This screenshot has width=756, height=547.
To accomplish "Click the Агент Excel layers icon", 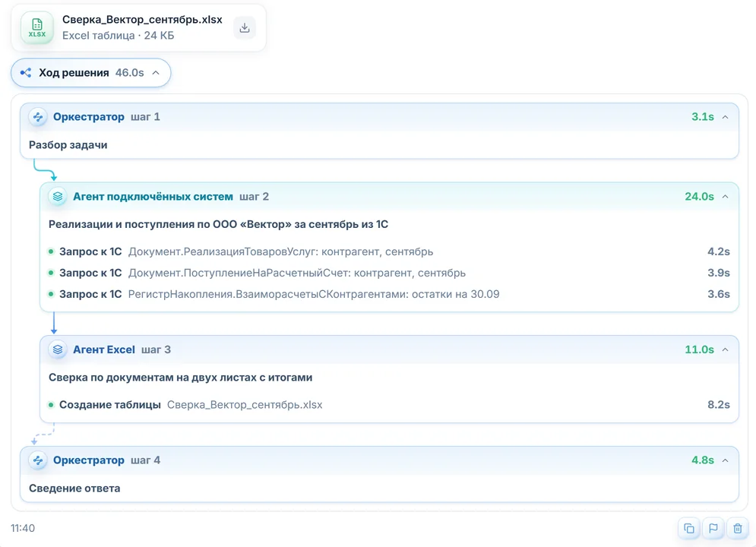I will [58, 349].
